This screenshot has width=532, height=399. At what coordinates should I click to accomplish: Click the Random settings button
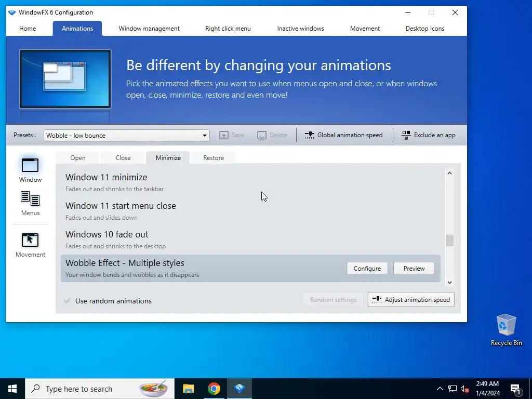click(x=333, y=300)
